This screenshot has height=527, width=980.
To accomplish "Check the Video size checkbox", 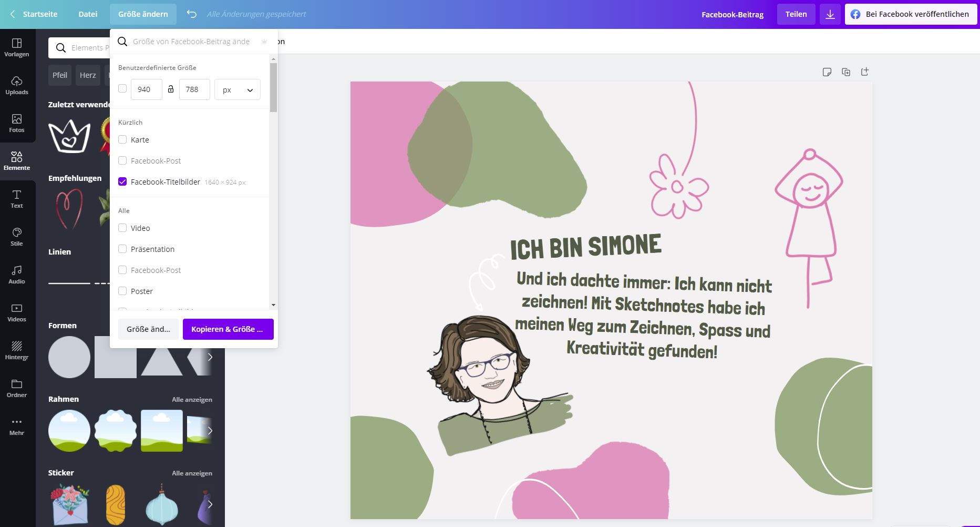I will [x=122, y=228].
